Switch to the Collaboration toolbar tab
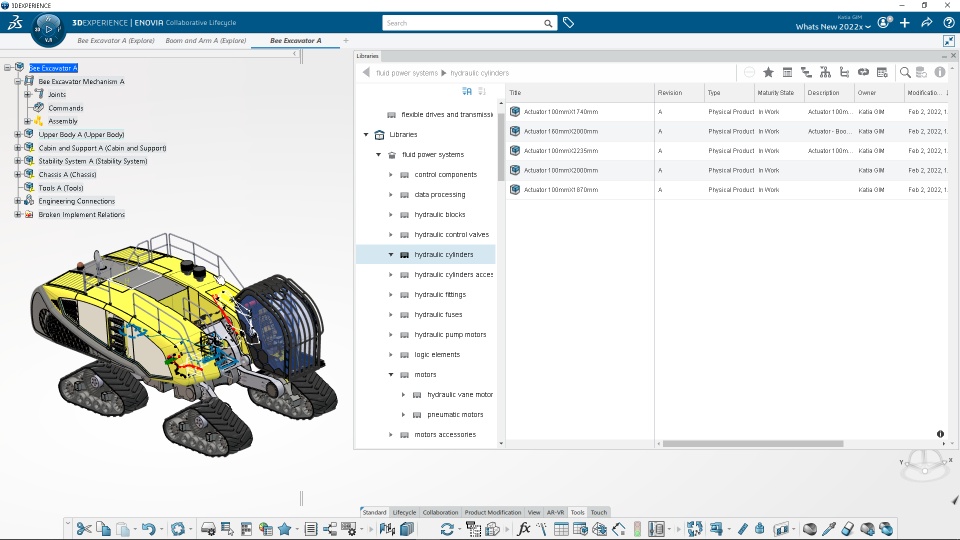 pyautogui.click(x=440, y=512)
